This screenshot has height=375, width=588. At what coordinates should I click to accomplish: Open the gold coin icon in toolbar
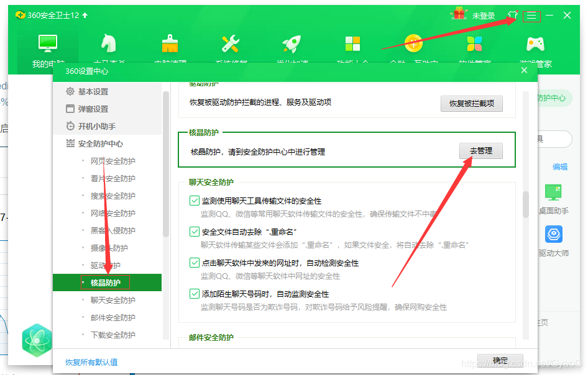[413, 43]
